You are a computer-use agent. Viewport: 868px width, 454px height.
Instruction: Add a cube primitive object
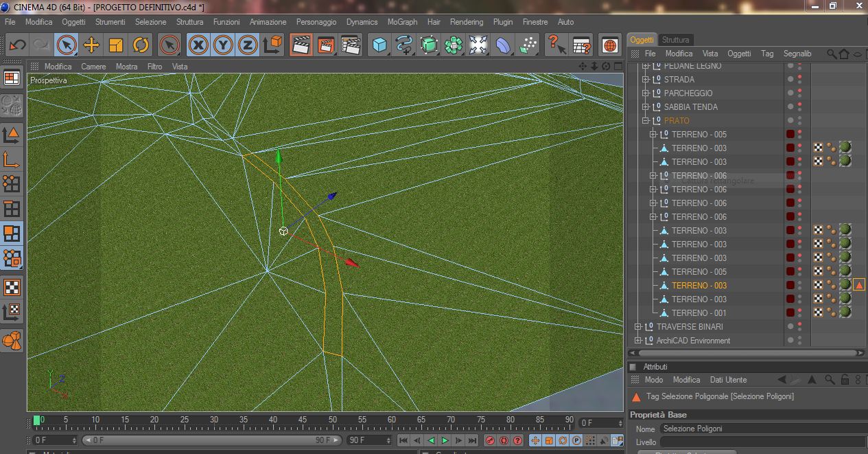(379, 45)
